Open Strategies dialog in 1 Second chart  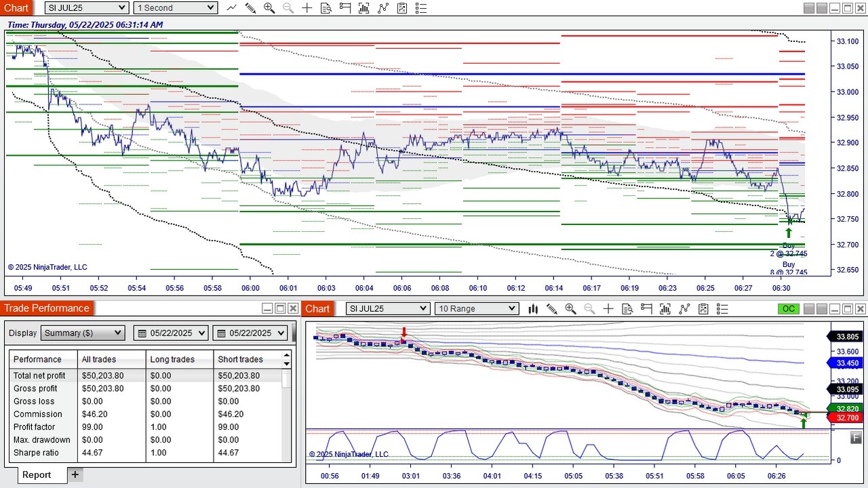[x=383, y=7]
